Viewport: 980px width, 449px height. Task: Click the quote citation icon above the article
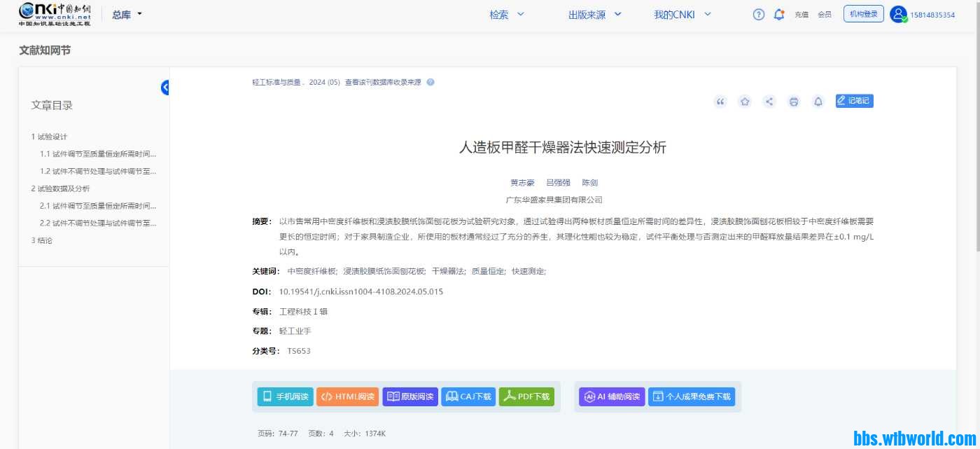(x=720, y=101)
